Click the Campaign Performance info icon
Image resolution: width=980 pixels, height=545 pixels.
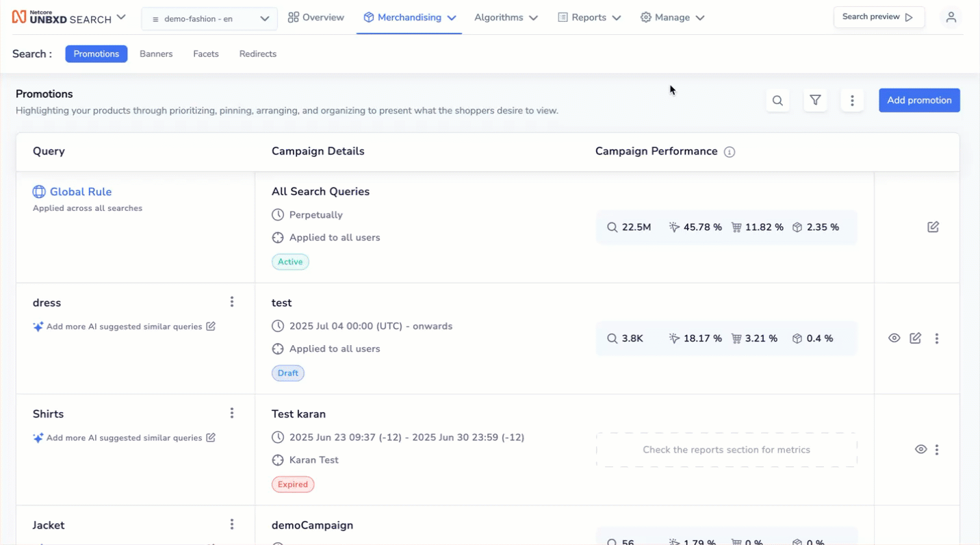(x=730, y=152)
